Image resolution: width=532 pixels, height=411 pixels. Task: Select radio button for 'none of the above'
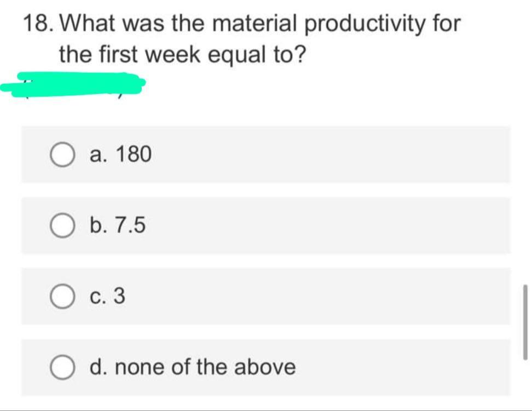tap(62, 367)
